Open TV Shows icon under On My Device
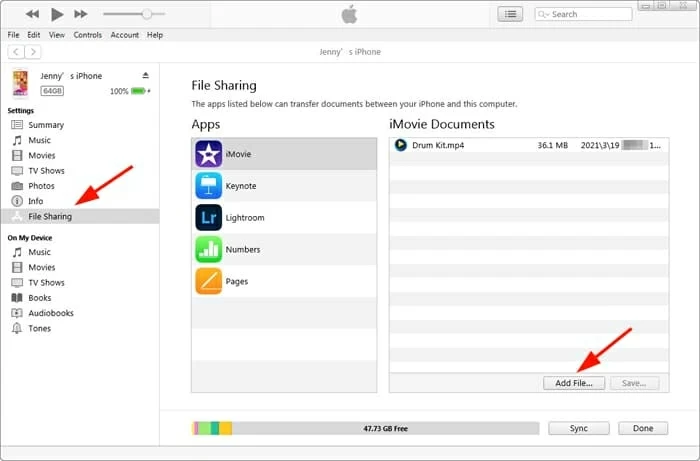The width and height of the screenshot is (700, 461). [17, 283]
